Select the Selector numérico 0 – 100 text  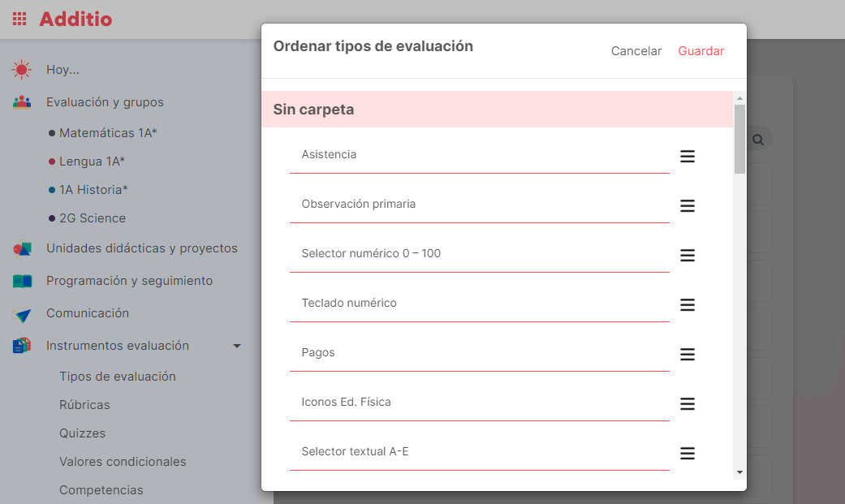tap(371, 253)
